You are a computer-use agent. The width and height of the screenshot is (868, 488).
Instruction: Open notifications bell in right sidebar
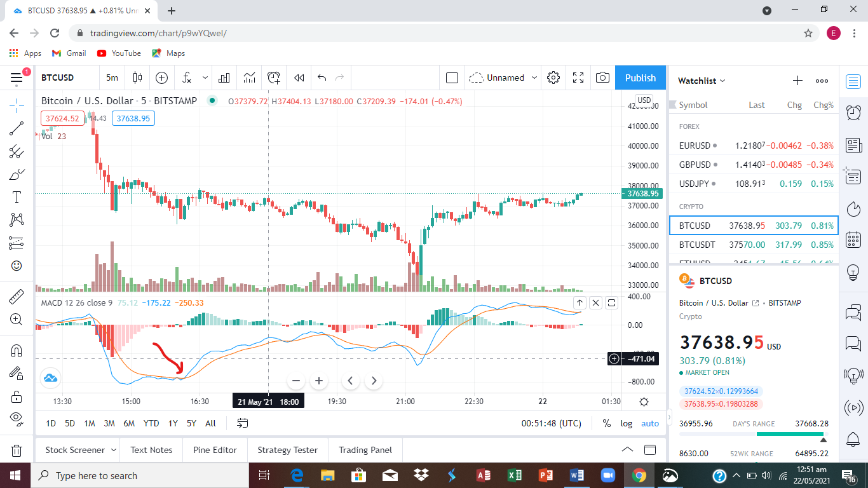[853, 438]
